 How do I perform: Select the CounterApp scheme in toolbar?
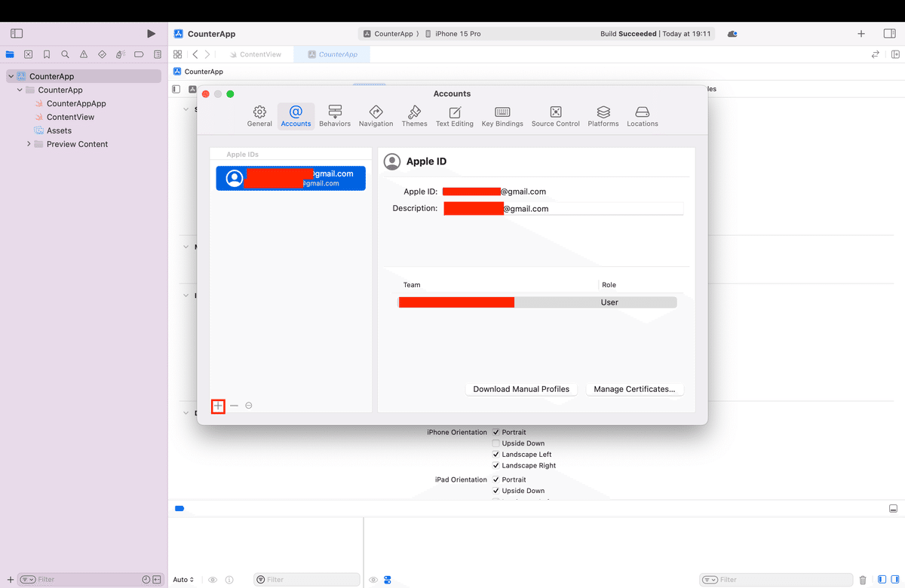[388, 34]
